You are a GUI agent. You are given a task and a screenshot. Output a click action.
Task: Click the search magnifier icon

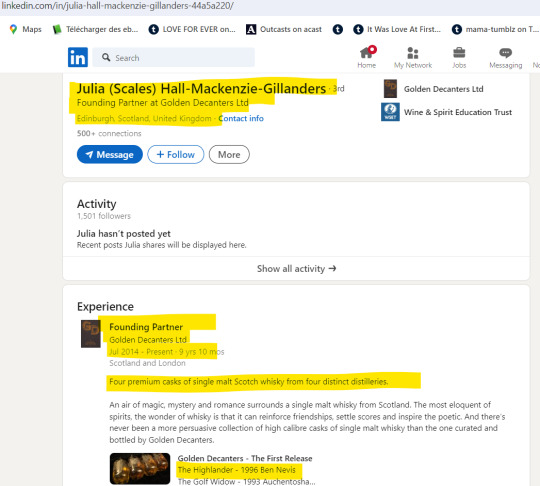point(106,57)
